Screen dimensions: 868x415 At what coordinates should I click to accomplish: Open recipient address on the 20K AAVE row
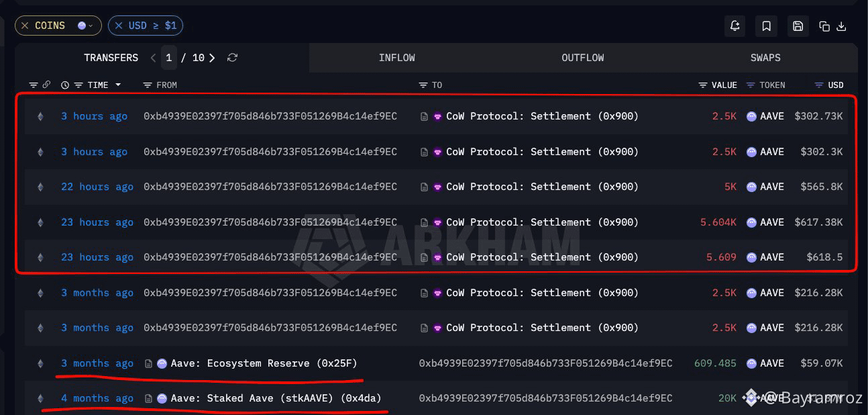coord(545,398)
